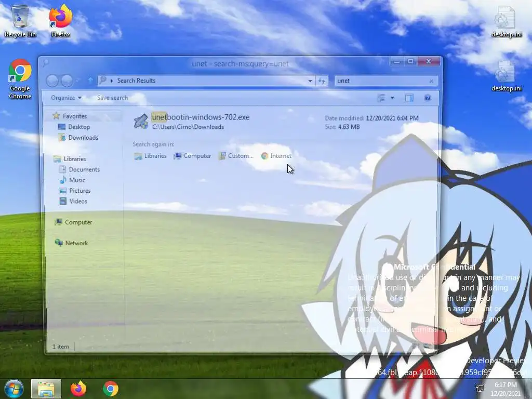Screen dimensions: 532x399
Task: Click the search magnifier in the window title
Action: pos(45,63)
